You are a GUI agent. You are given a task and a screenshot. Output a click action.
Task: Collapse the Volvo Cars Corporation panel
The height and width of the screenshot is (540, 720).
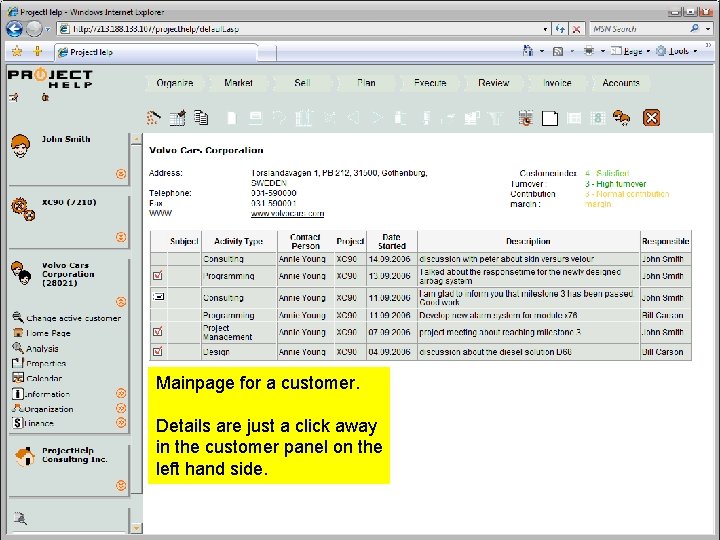click(121, 302)
